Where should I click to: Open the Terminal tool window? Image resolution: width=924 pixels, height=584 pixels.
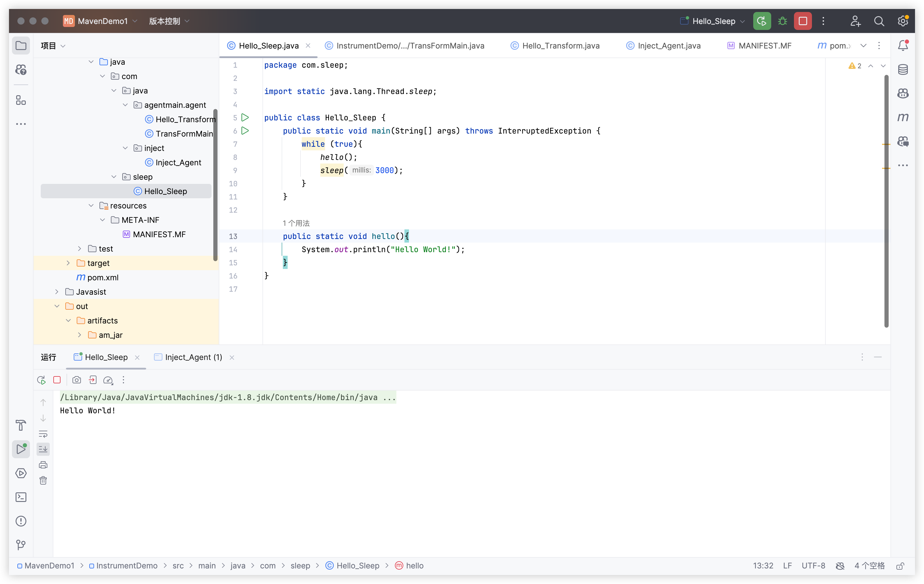[21, 497]
